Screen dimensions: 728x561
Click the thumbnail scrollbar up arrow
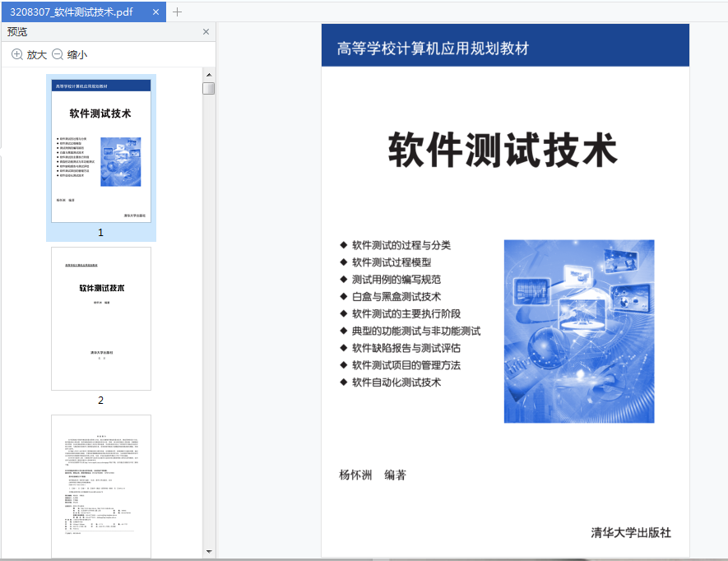(x=209, y=75)
